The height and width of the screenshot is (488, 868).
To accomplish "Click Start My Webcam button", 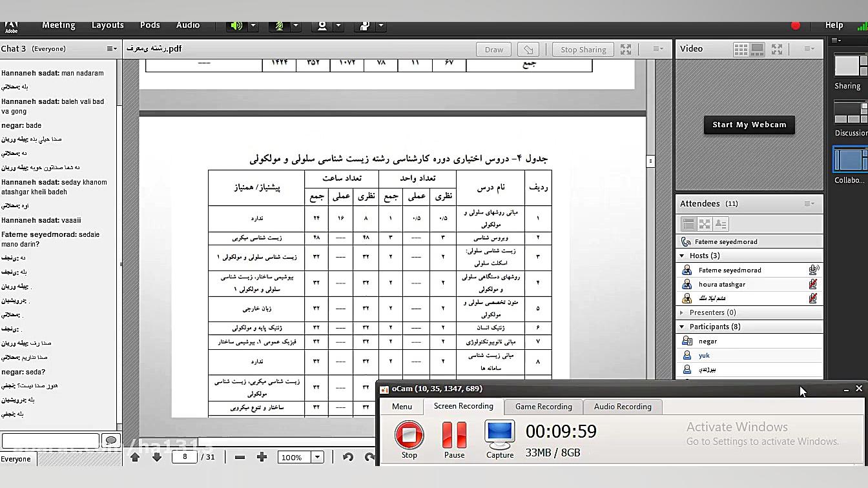I will [749, 125].
